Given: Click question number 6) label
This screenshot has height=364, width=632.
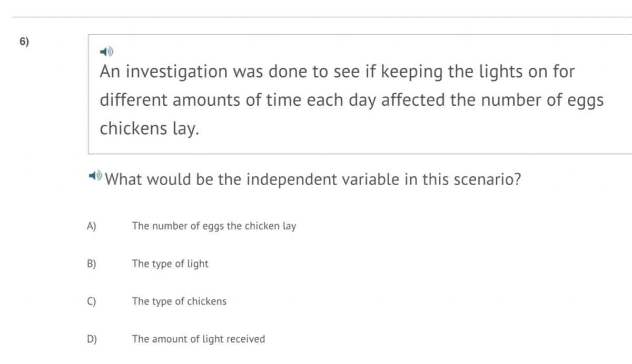Looking at the screenshot, I should point(24,42).
